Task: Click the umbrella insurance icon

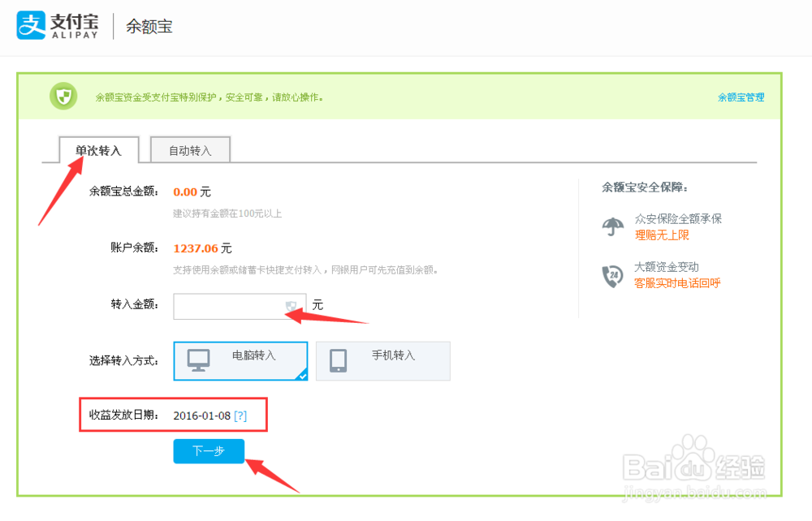Action: 612,226
